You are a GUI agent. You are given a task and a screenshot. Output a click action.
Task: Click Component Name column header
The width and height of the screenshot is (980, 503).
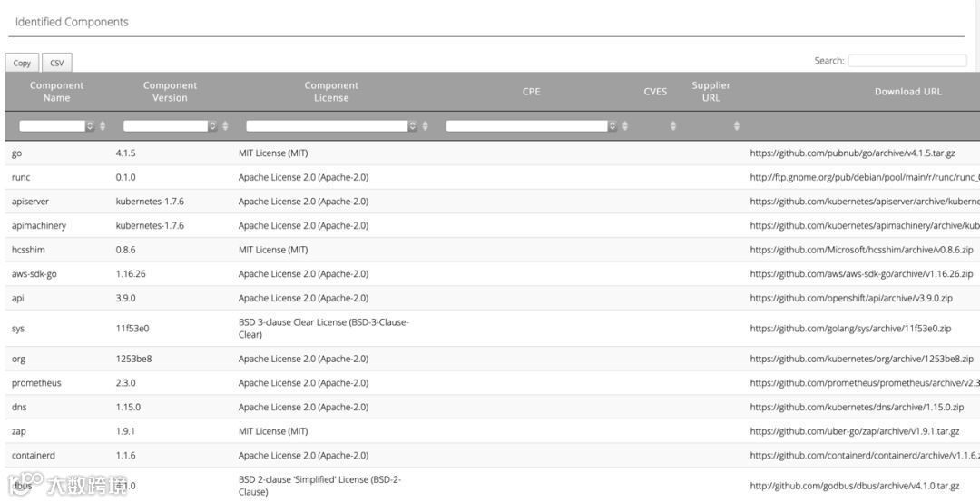pyautogui.click(x=57, y=92)
